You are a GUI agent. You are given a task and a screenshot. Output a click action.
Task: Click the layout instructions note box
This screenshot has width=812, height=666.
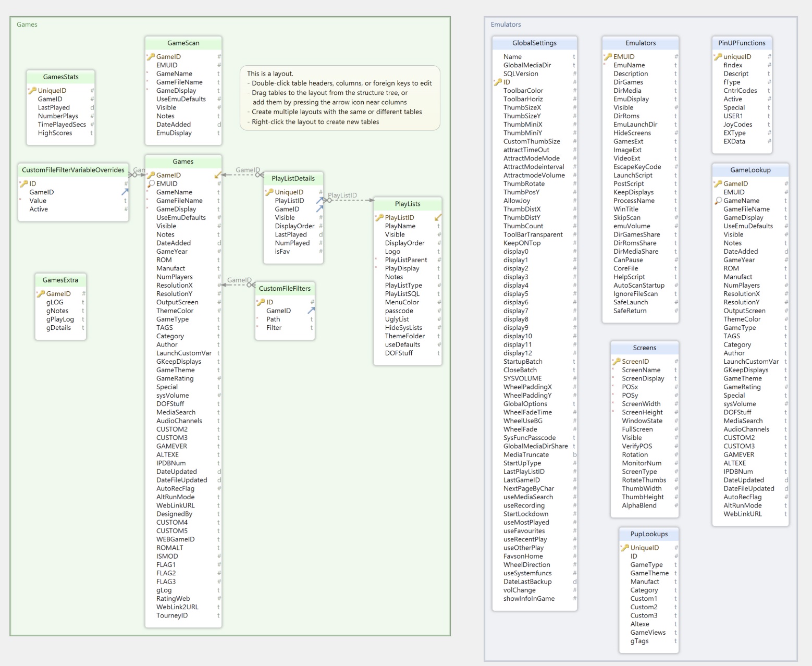pos(340,98)
